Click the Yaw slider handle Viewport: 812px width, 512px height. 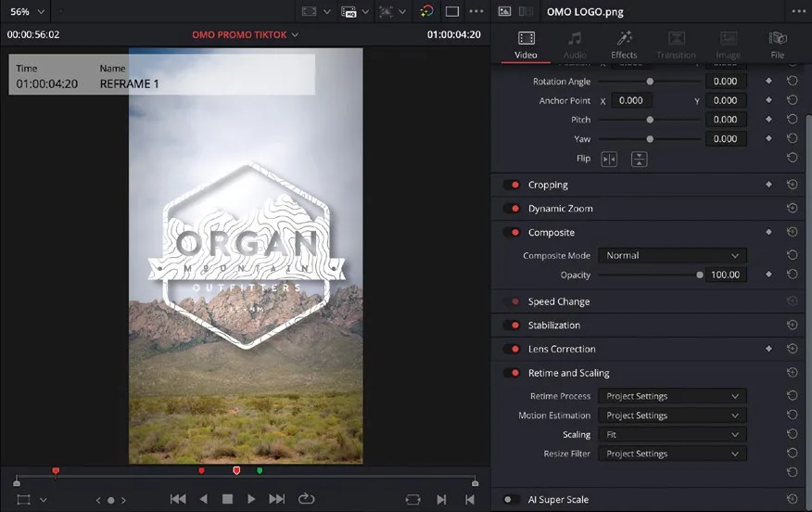(650, 139)
